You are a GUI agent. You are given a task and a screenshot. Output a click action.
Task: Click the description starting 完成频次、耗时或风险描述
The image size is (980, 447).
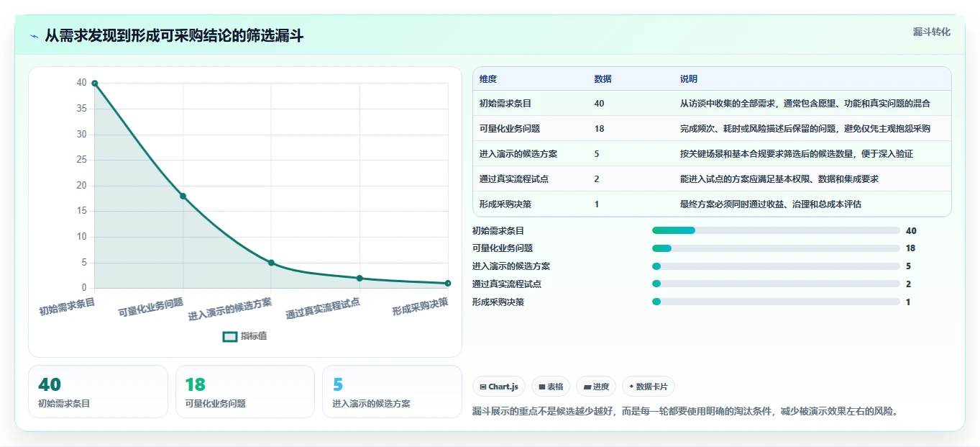click(x=805, y=129)
